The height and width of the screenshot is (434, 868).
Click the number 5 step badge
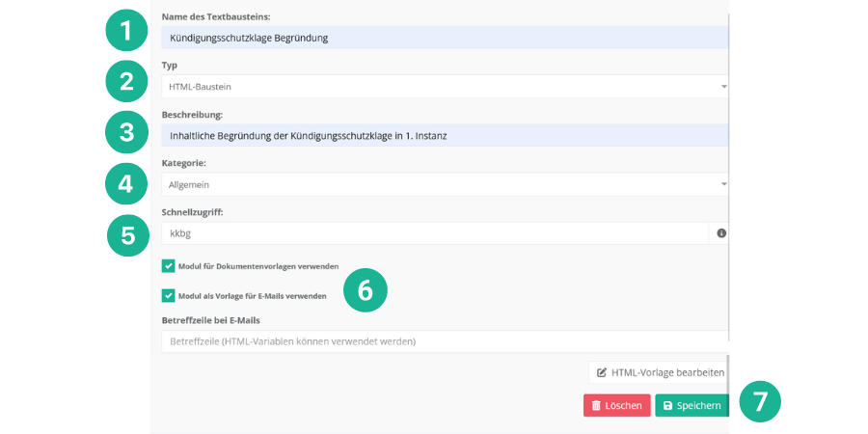128,234
